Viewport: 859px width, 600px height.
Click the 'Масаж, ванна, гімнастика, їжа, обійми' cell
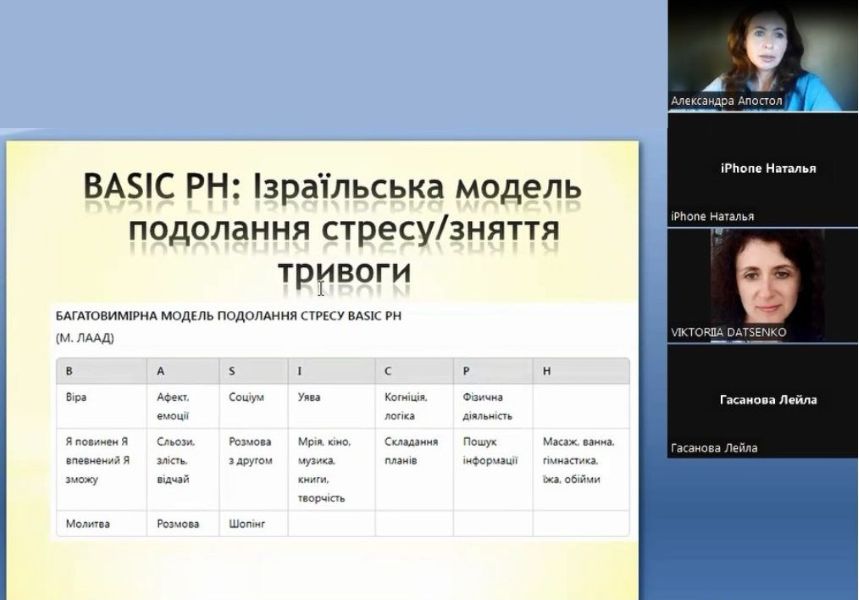(x=581, y=470)
